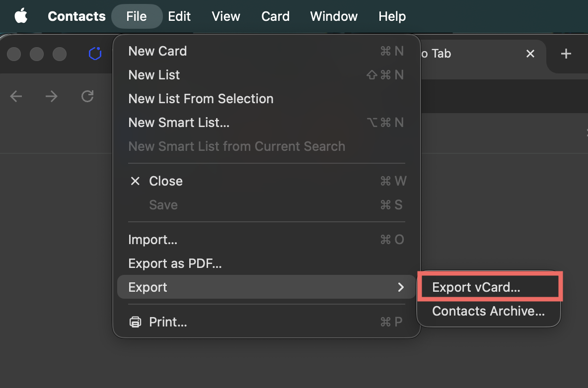Click the blue hexagon browser icon
The width and height of the screenshot is (588, 388).
coord(95,54)
